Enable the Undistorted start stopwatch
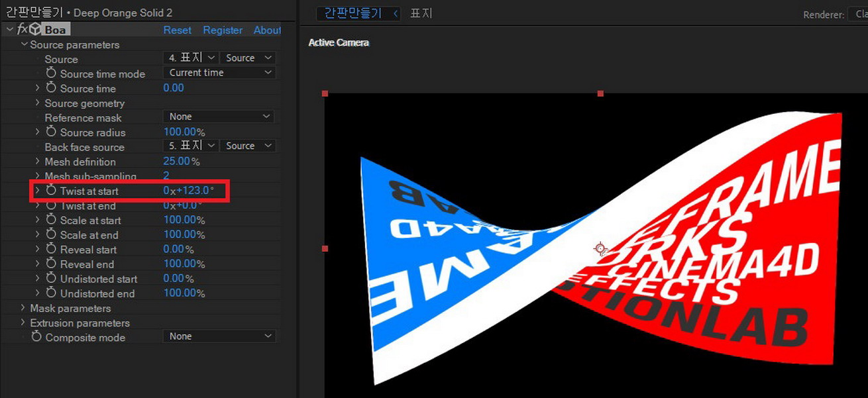The width and height of the screenshot is (868, 398). click(x=51, y=279)
